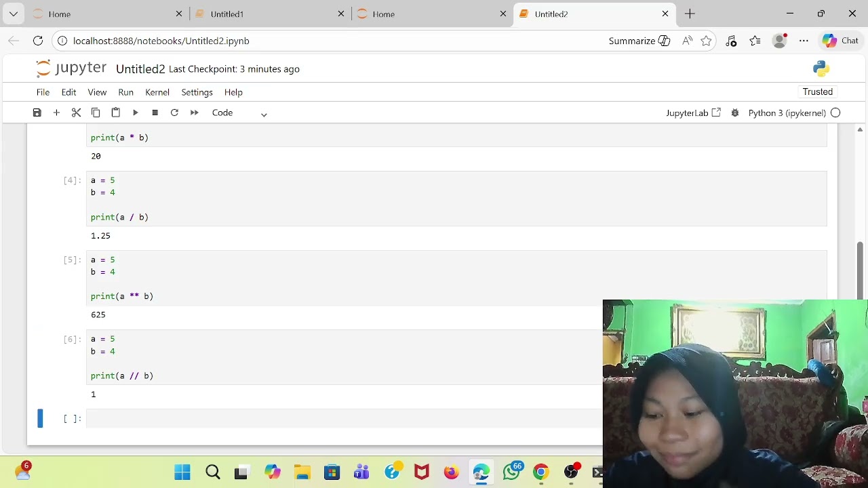Screen dimensions: 868x488
Task: Open a new browser tab
Action: point(690,14)
